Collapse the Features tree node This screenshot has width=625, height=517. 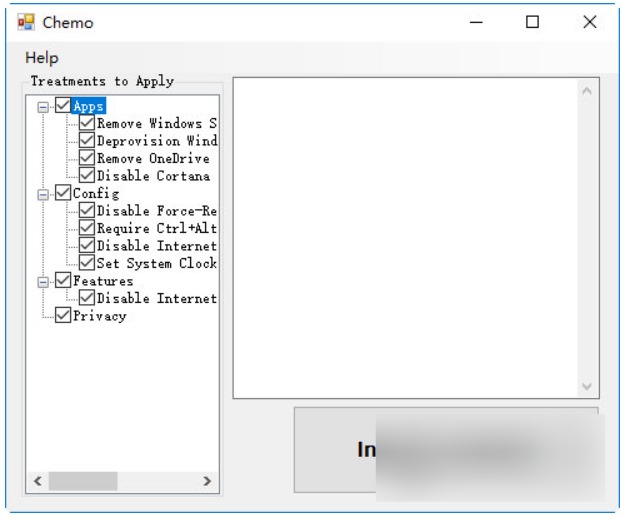click(x=43, y=282)
